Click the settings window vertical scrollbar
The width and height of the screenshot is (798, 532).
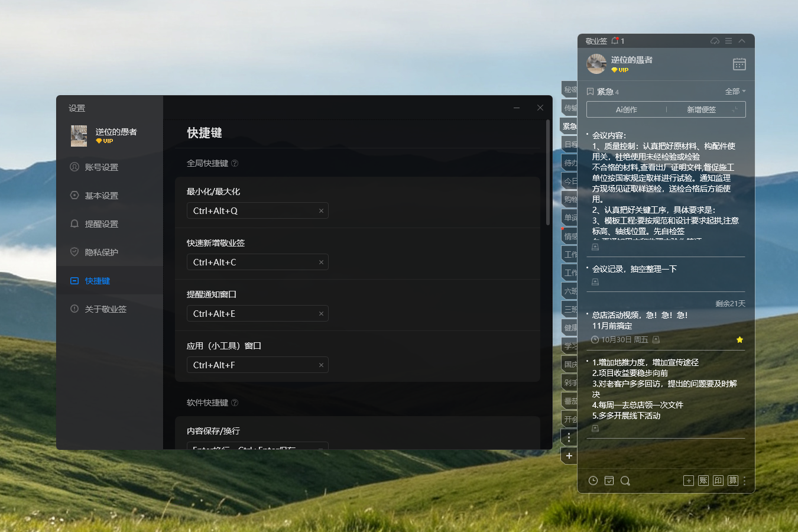(548, 171)
